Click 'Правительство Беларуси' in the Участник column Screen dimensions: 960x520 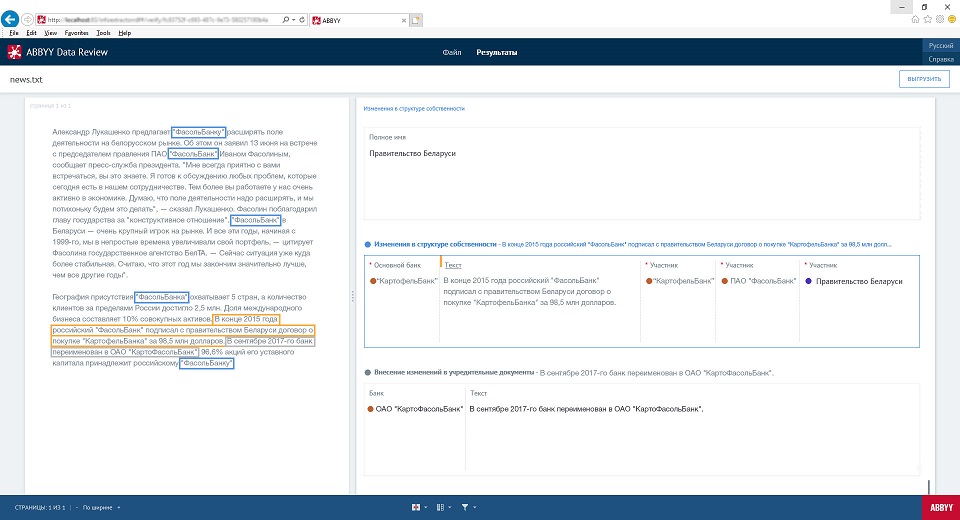coord(859,281)
